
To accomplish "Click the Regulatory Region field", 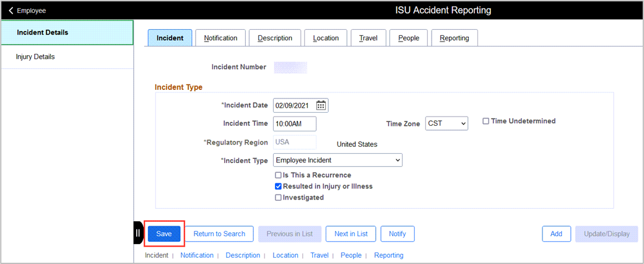I will coord(295,142).
